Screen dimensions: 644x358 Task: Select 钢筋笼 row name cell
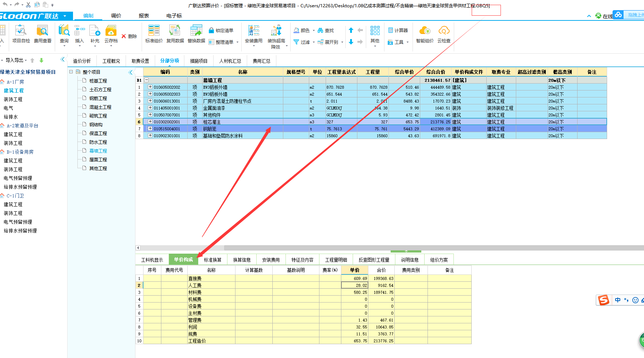coord(242,129)
